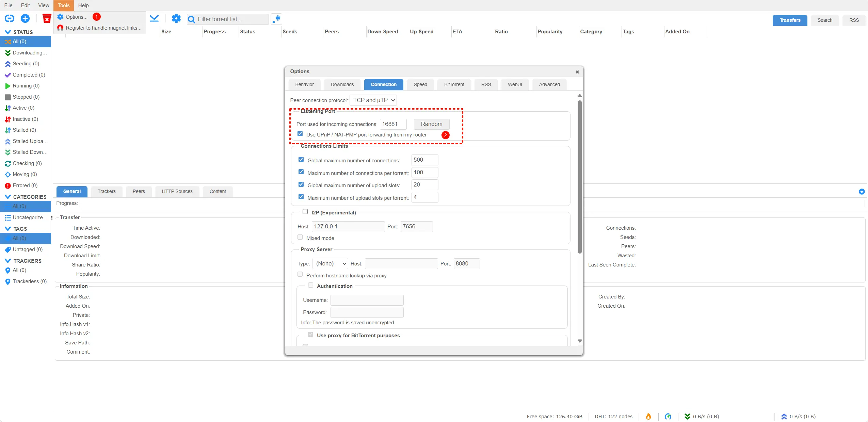The image size is (868, 422).
Task: Click the add torrent file plus icon
Action: tap(25, 18)
